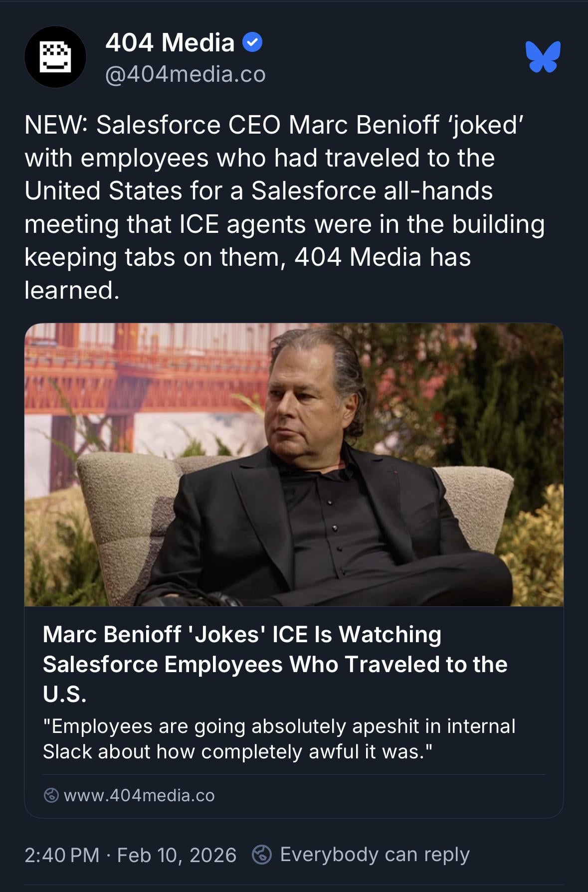Click the globe icon beside www.404media.co

click(51, 795)
